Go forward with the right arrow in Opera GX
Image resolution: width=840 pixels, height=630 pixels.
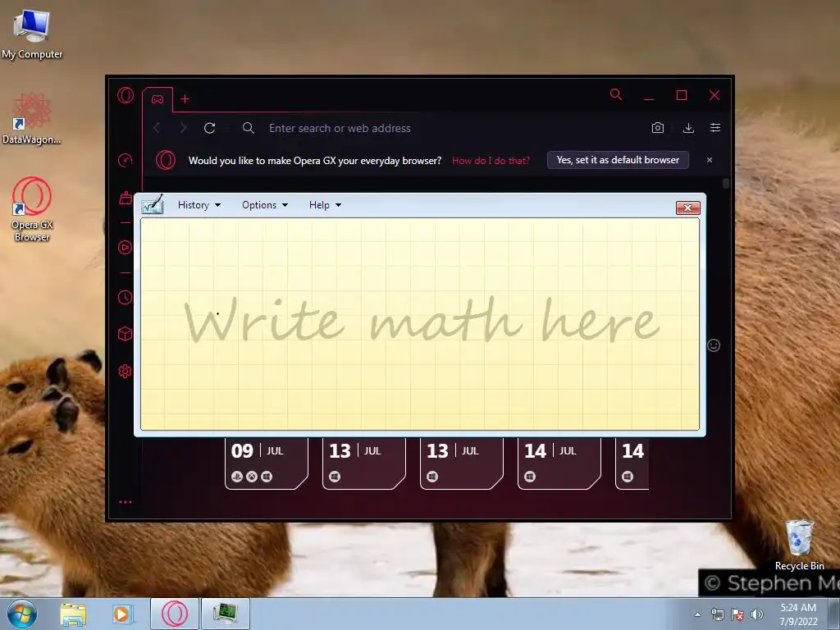[x=183, y=128]
